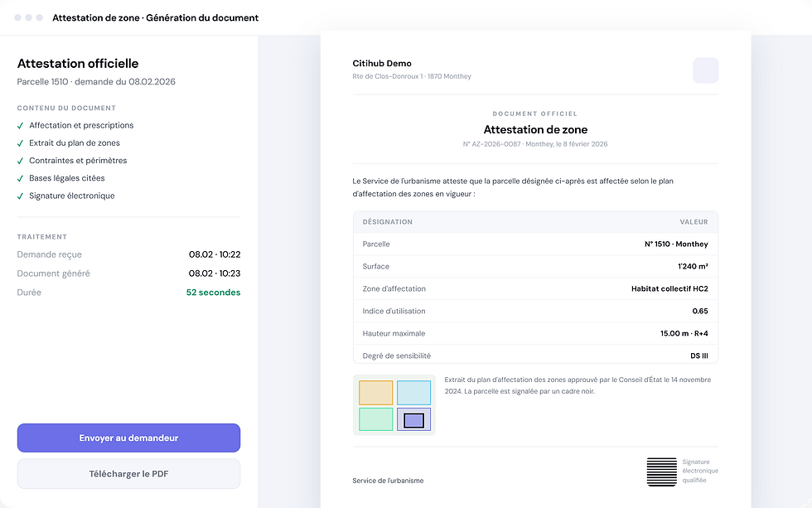Click the indice d'utilisation value '0.65'
The image size is (812, 508).
click(x=700, y=311)
